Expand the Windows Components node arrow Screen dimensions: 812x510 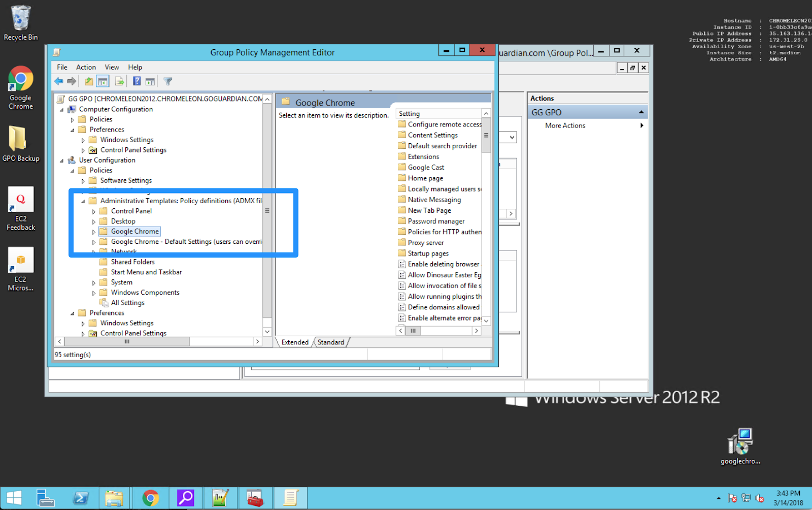[94, 293]
